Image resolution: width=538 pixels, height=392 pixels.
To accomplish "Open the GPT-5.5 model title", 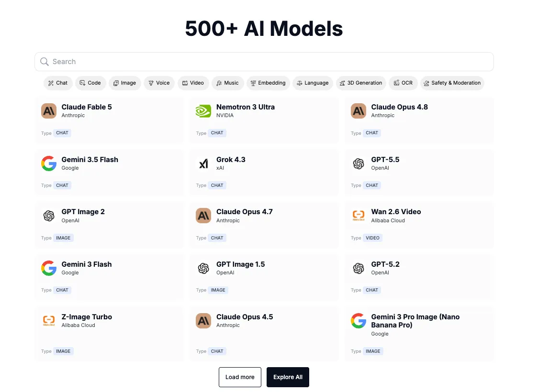I will 385,159.
